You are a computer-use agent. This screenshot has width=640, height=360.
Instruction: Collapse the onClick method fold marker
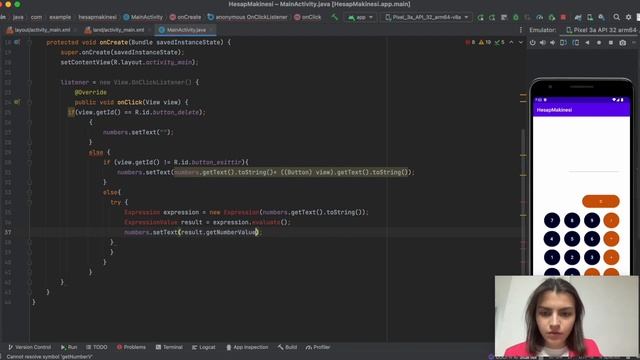29,102
